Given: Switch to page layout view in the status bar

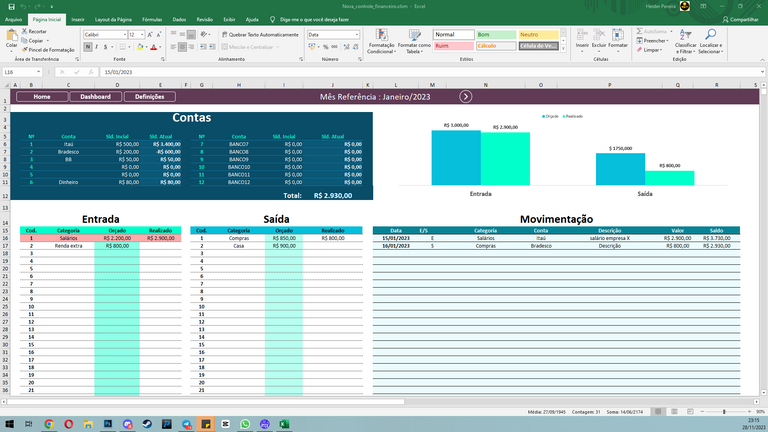Looking at the screenshot, I should pyautogui.click(x=674, y=412).
